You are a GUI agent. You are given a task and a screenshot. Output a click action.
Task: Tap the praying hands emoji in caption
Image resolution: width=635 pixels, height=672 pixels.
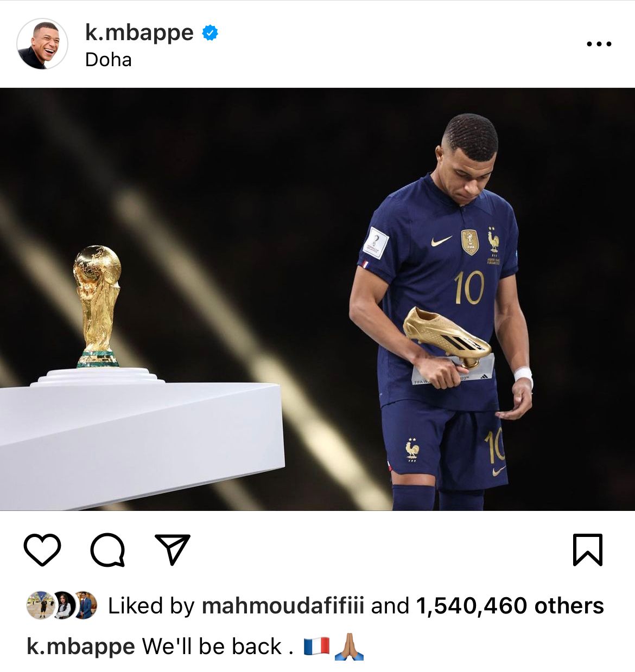pyautogui.click(x=349, y=647)
